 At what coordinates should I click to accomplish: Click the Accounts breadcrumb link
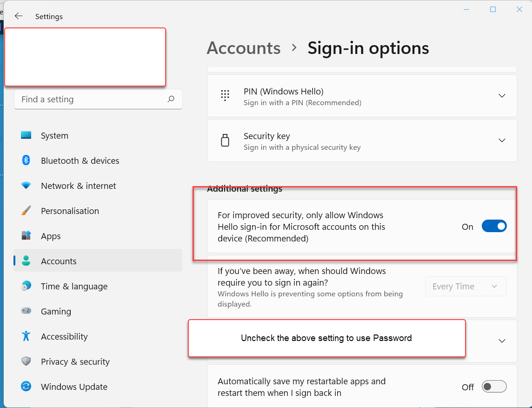(244, 48)
